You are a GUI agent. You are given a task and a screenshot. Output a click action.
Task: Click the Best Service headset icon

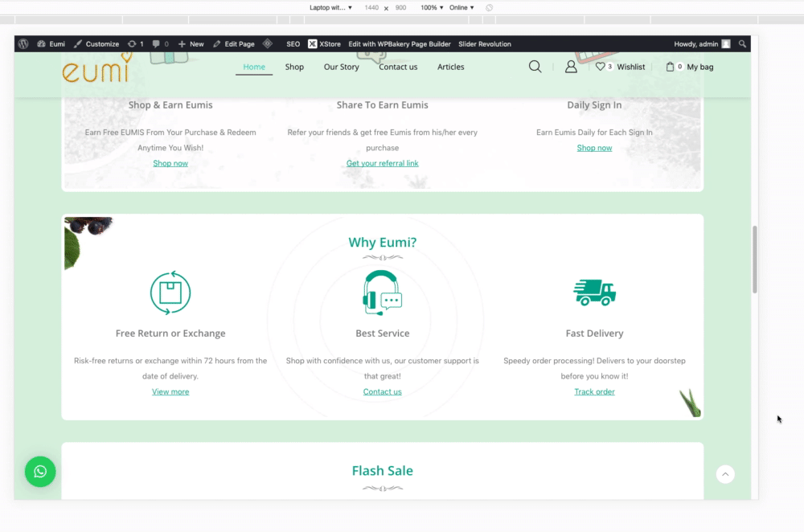pyautogui.click(x=382, y=293)
